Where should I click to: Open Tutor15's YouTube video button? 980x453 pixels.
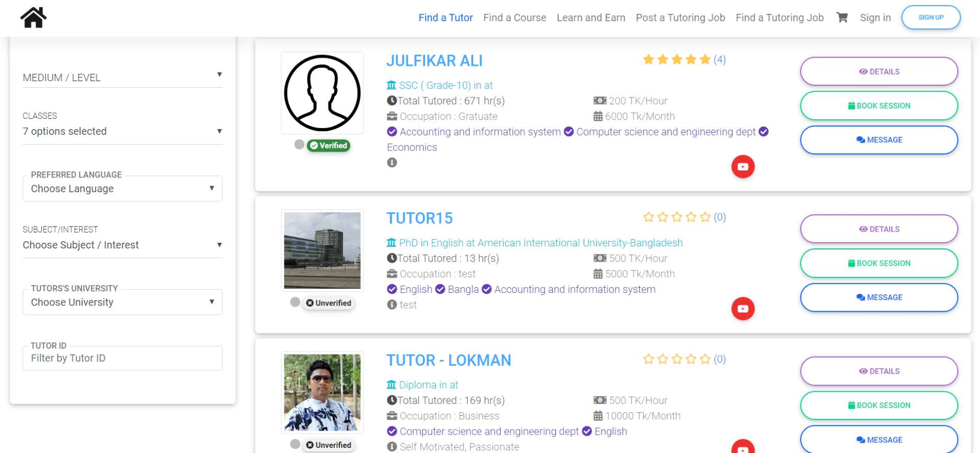tap(743, 309)
